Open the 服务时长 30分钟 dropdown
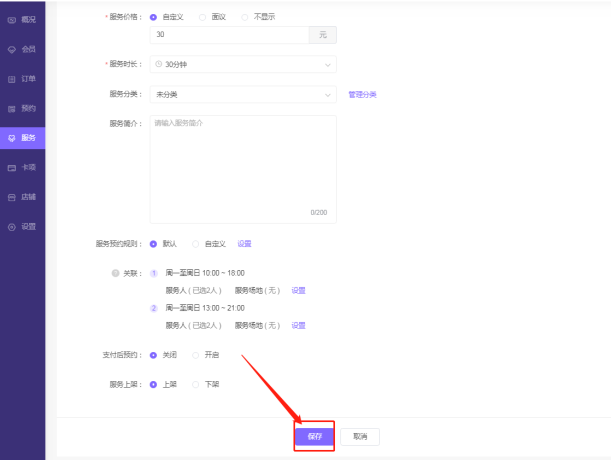The image size is (612, 460). click(243, 64)
